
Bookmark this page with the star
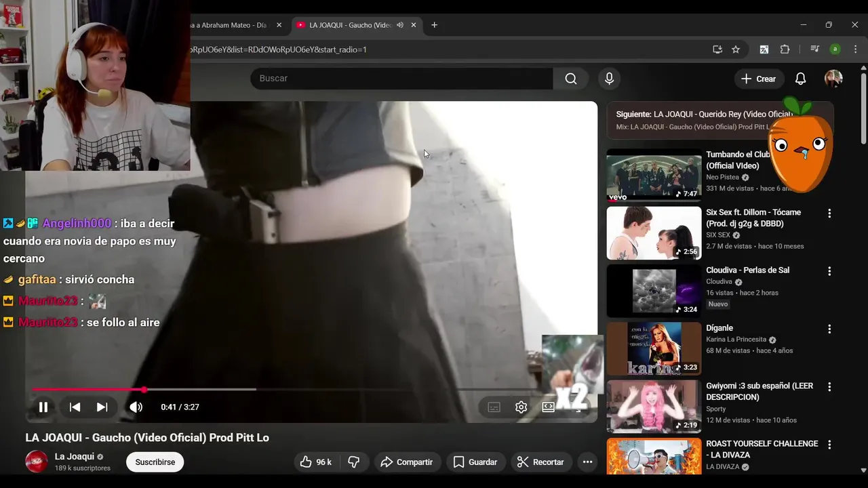coord(736,49)
